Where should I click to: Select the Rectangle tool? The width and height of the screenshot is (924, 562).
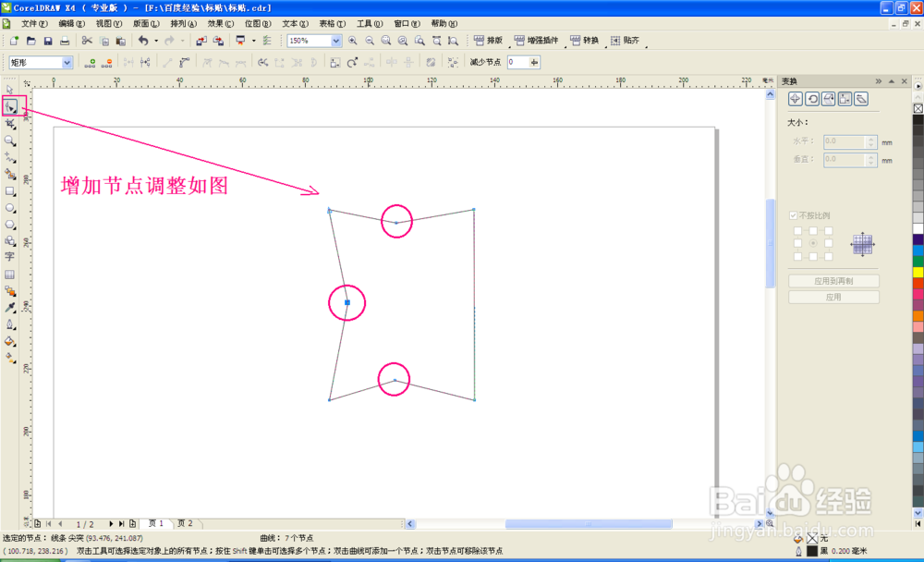[12, 189]
